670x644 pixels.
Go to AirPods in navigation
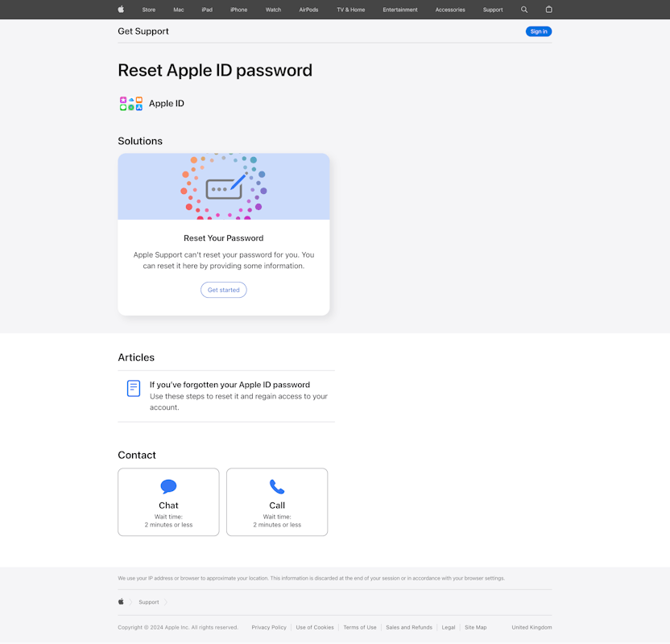308,10
